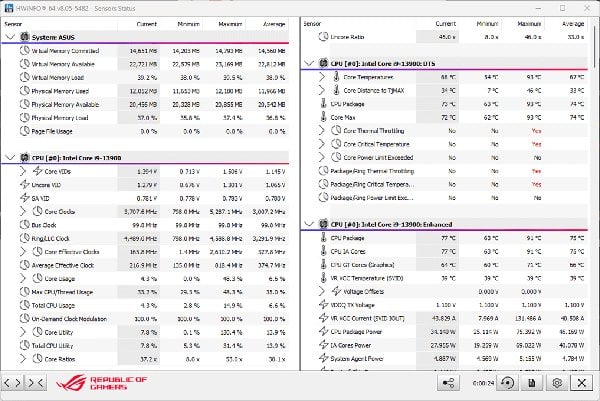This screenshot has width=600, height=401.
Task: Expand the Core Clocks row
Action: click(x=23, y=211)
